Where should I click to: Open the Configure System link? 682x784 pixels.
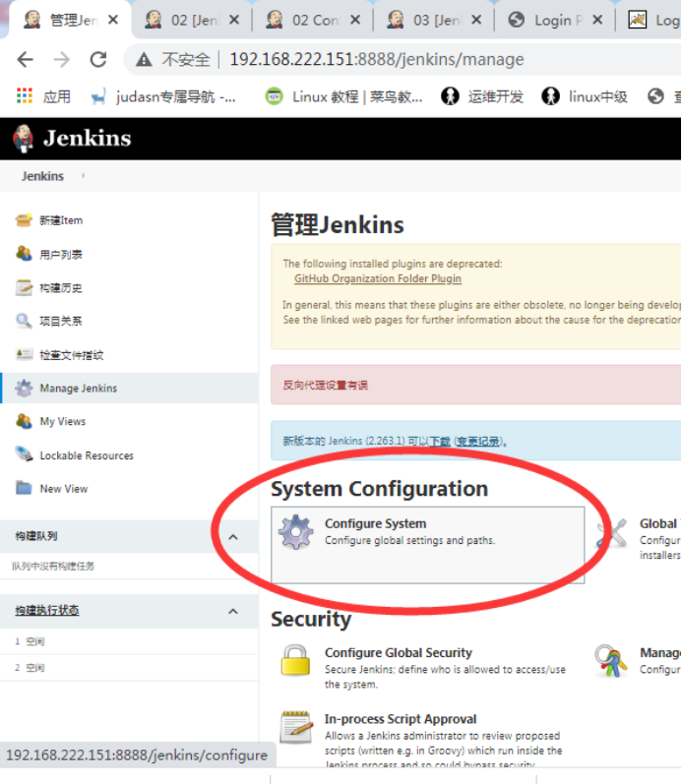(375, 523)
